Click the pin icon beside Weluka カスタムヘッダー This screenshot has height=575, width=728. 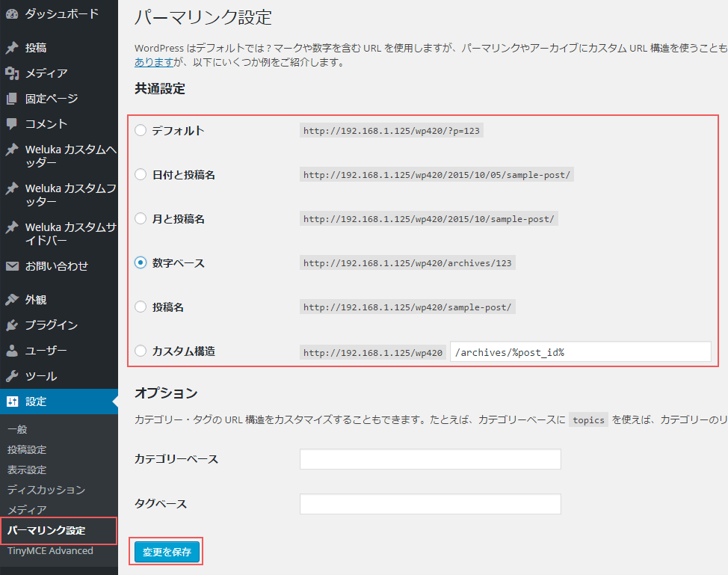pyautogui.click(x=12, y=150)
